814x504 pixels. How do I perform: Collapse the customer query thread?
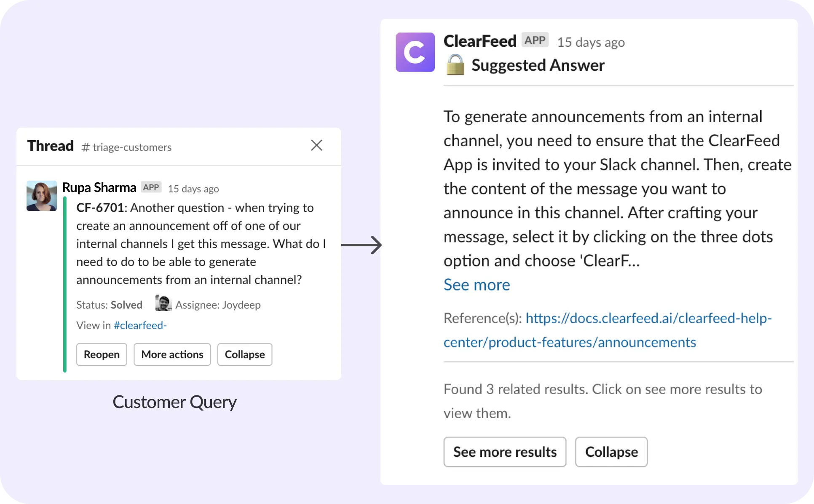[x=244, y=354]
